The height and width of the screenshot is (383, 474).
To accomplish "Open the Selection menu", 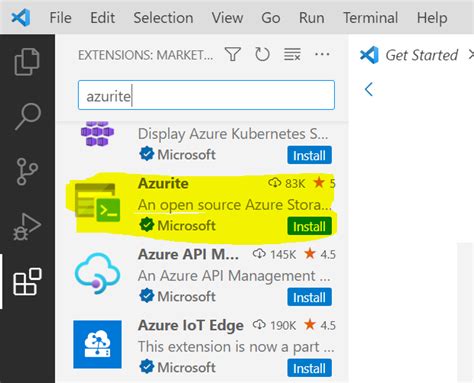I will pos(163,17).
